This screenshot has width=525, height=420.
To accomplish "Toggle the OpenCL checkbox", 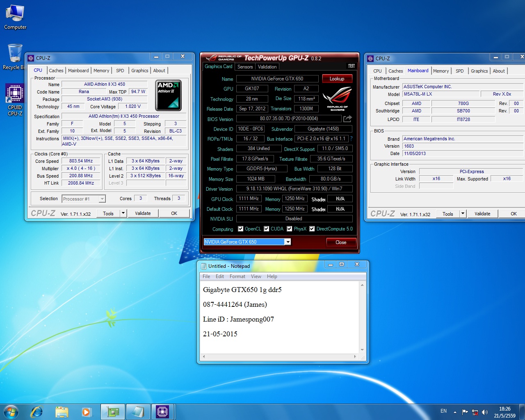I will (x=241, y=229).
